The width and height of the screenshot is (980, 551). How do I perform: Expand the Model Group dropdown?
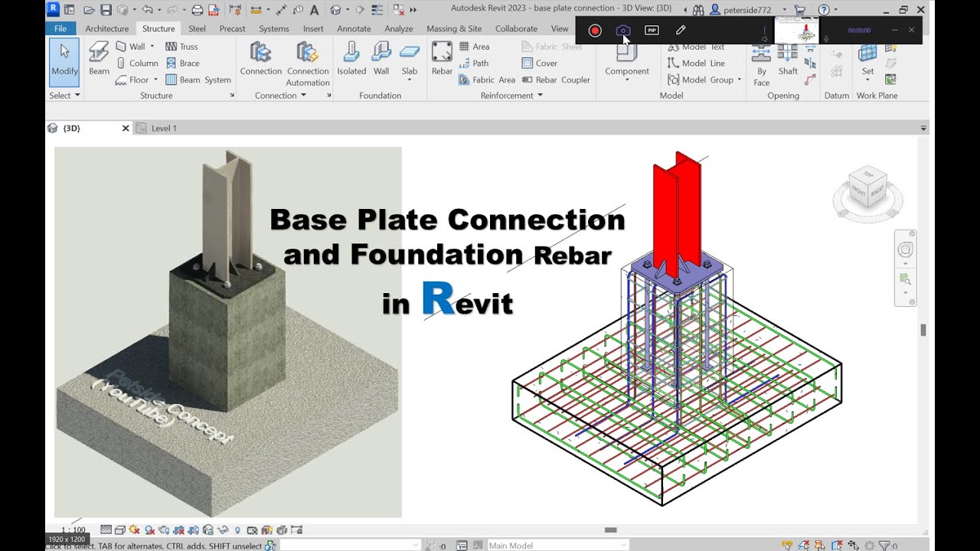(x=739, y=80)
